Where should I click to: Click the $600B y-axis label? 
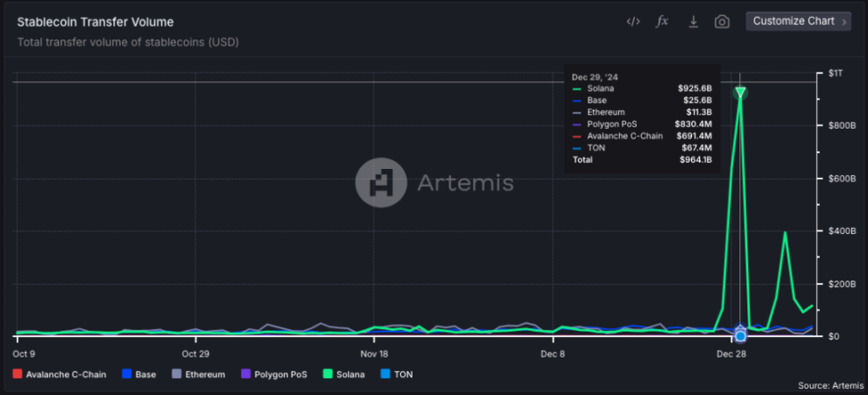pos(842,179)
